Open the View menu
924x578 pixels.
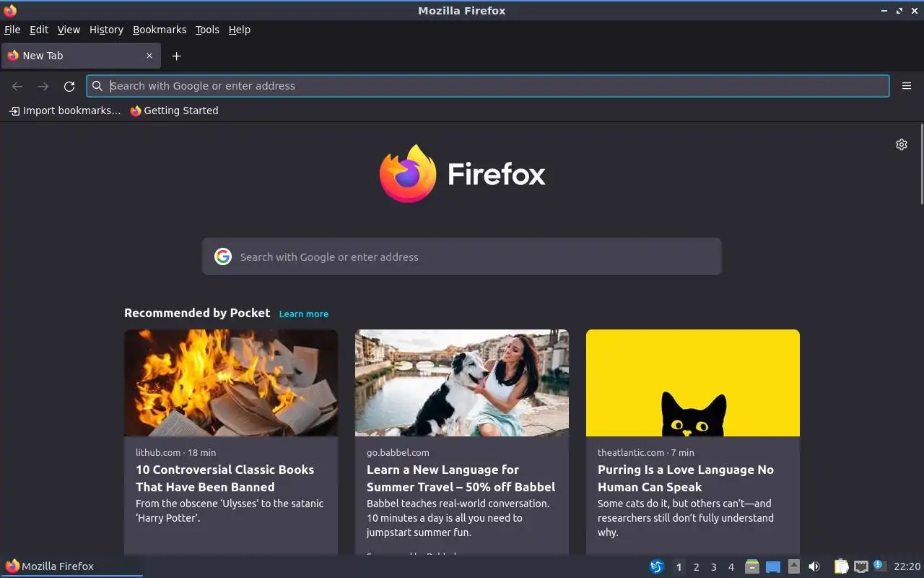69,30
